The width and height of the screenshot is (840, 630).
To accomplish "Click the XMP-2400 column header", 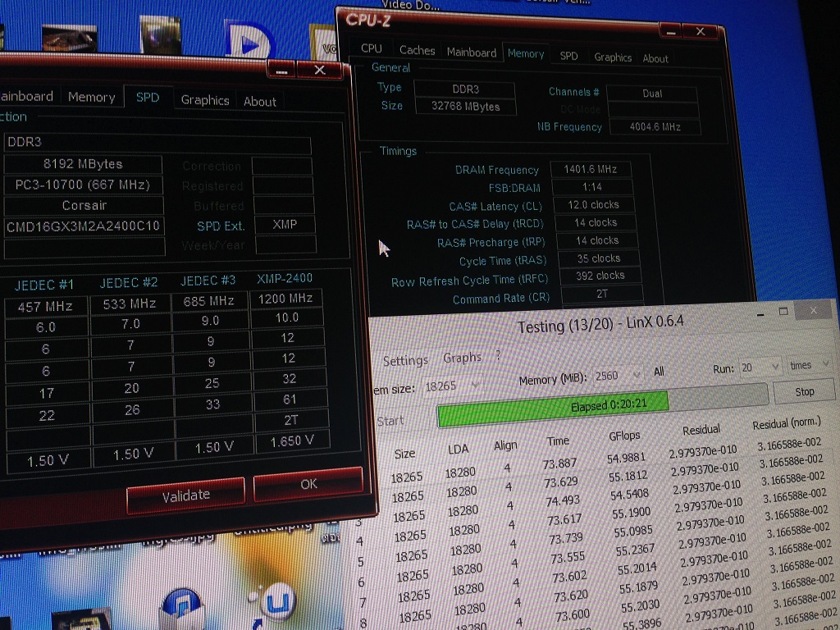I will pos(285,279).
